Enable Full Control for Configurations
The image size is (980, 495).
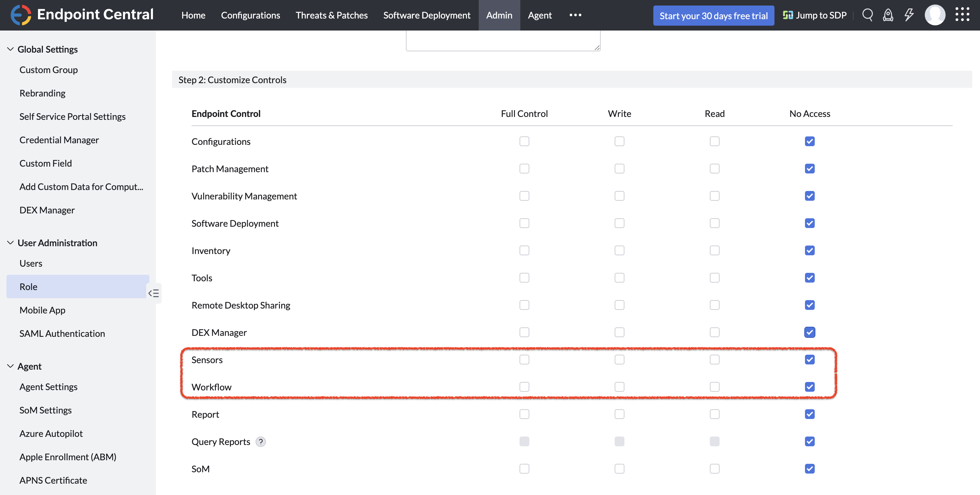pos(524,141)
